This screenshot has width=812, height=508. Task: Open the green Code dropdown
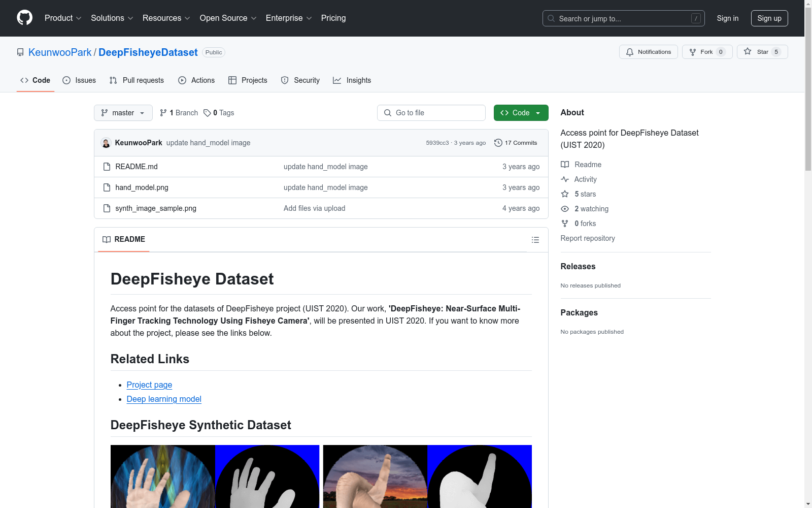click(521, 113)
